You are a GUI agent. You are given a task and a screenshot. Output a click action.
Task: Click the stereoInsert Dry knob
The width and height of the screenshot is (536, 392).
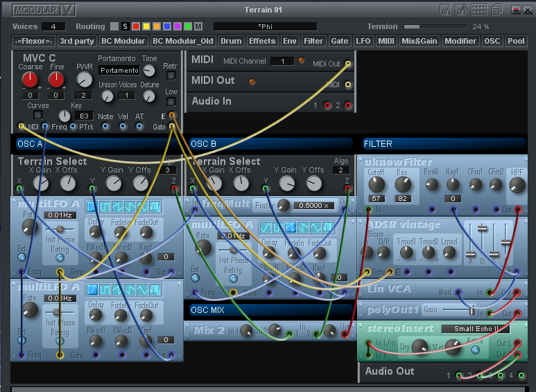(x=420, y=347)
